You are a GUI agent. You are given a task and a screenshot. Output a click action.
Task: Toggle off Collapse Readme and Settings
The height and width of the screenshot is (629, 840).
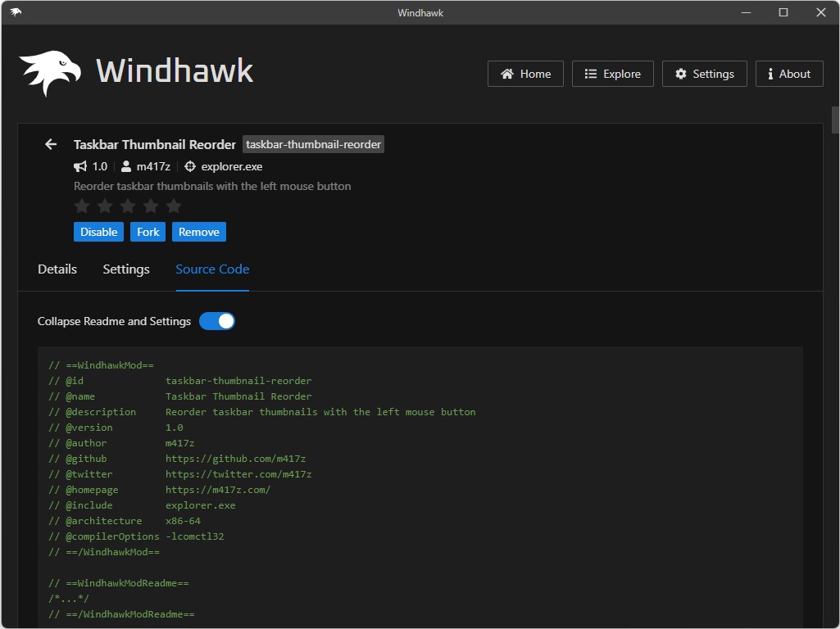217,321
